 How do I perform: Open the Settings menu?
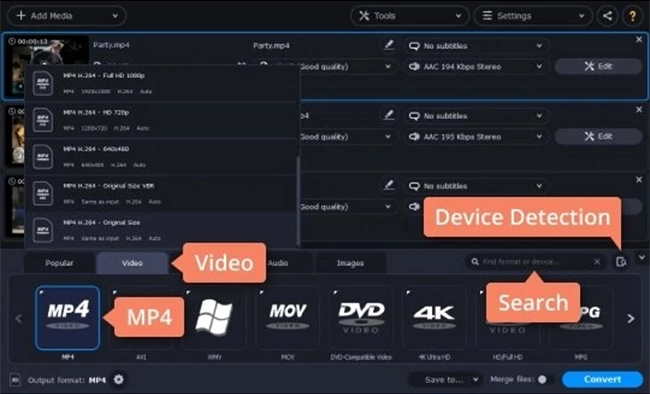click(533, 16)
